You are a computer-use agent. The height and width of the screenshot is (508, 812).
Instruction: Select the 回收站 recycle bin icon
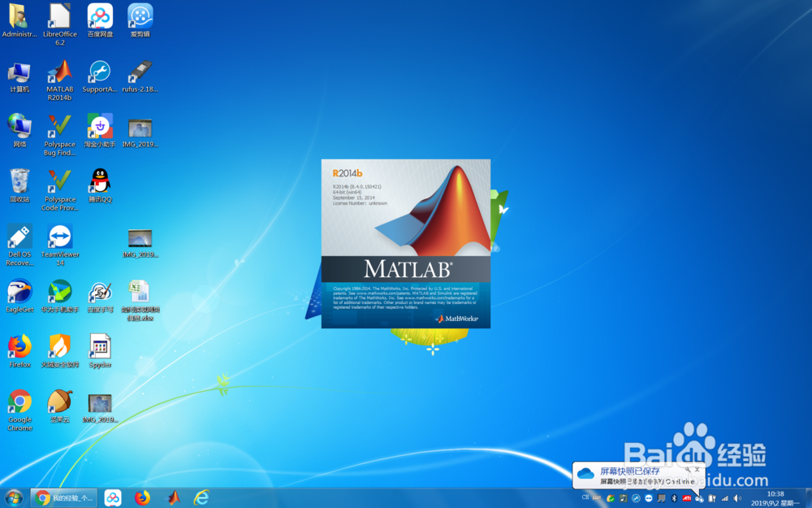(19, 185)
